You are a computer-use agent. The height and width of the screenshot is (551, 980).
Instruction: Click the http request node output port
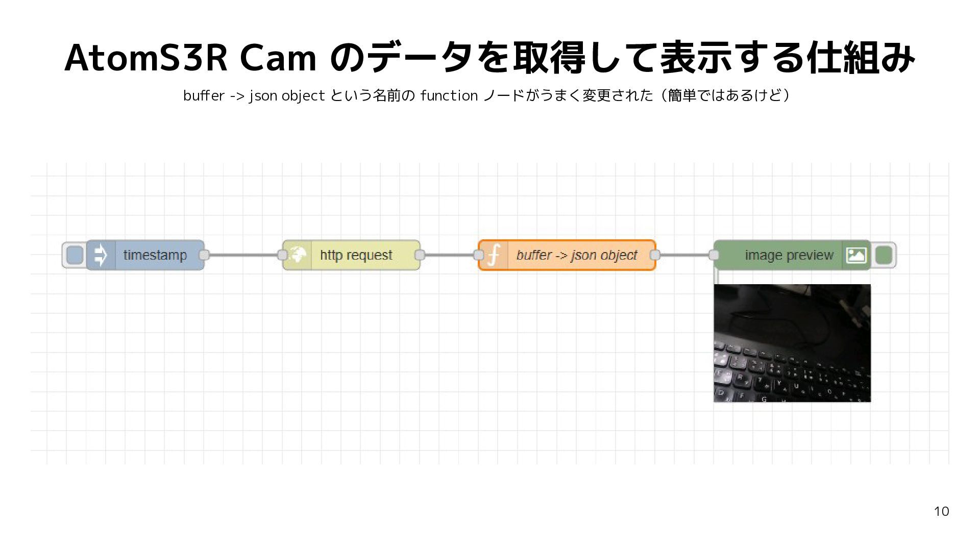(x=420, y=255)
